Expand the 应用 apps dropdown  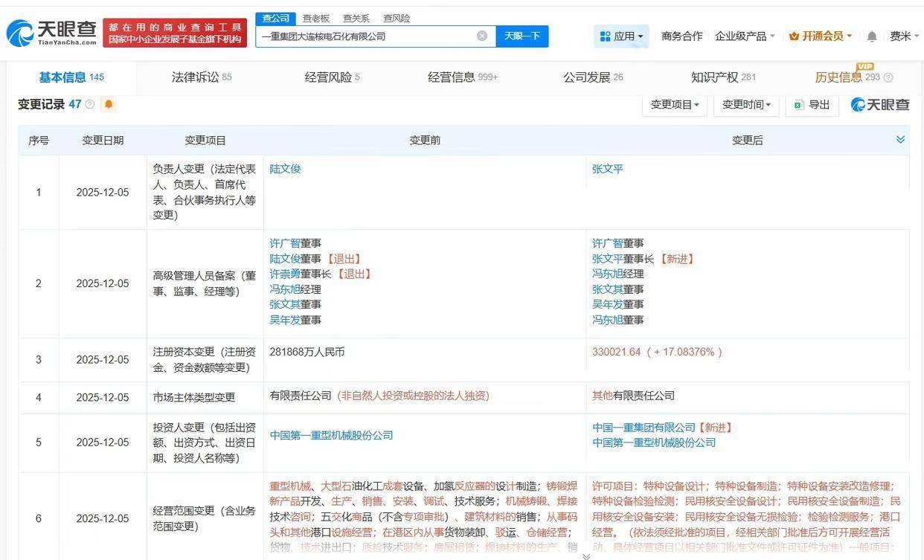coord(621,36)
